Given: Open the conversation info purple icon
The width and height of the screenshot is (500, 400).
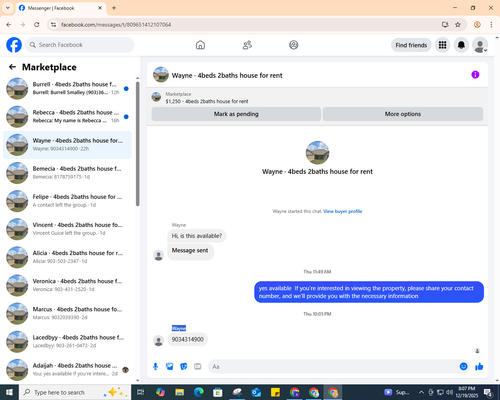Looking at the screenshot, I should point(475,75).
